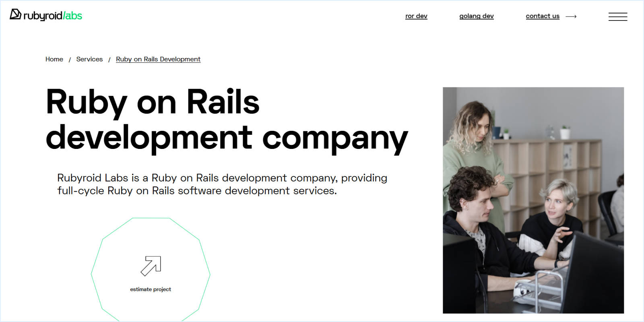Click the Rubyroid Labs description paragraph

[222, 184]
